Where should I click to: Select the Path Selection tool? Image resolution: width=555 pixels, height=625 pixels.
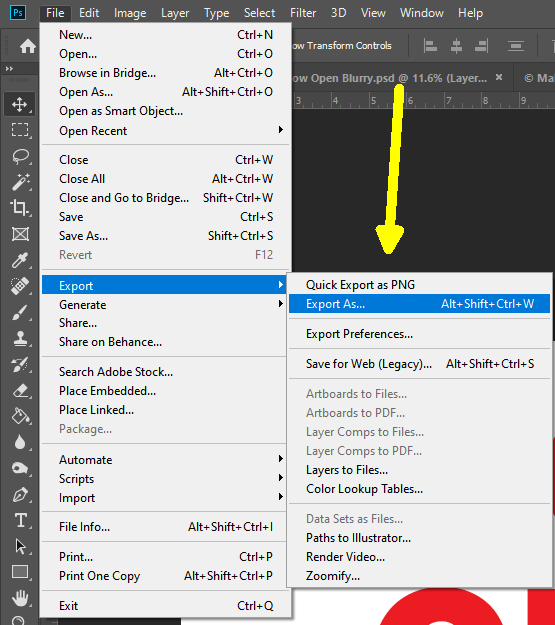(x=20, y=546)
